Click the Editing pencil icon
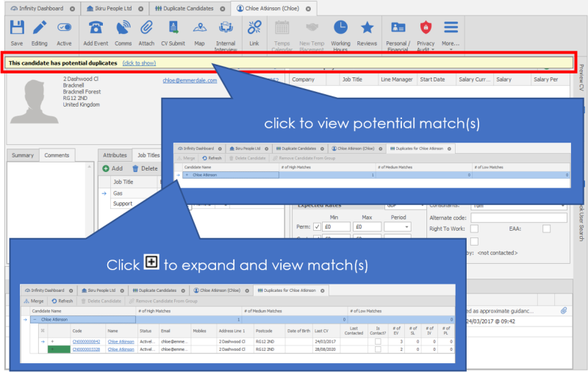The height and width of the screenshot is (372, 588). point(39,29)
